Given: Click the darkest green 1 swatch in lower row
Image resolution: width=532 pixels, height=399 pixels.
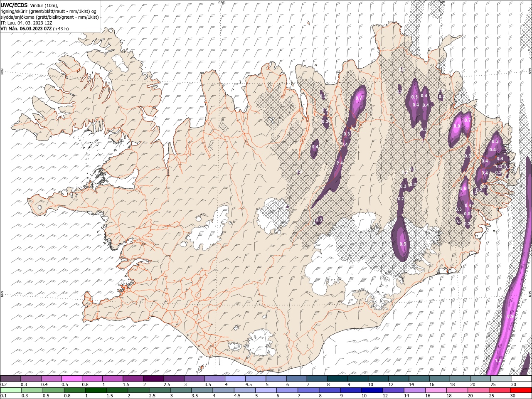Looking at the screenshot, I should click(x=96, y=390).
